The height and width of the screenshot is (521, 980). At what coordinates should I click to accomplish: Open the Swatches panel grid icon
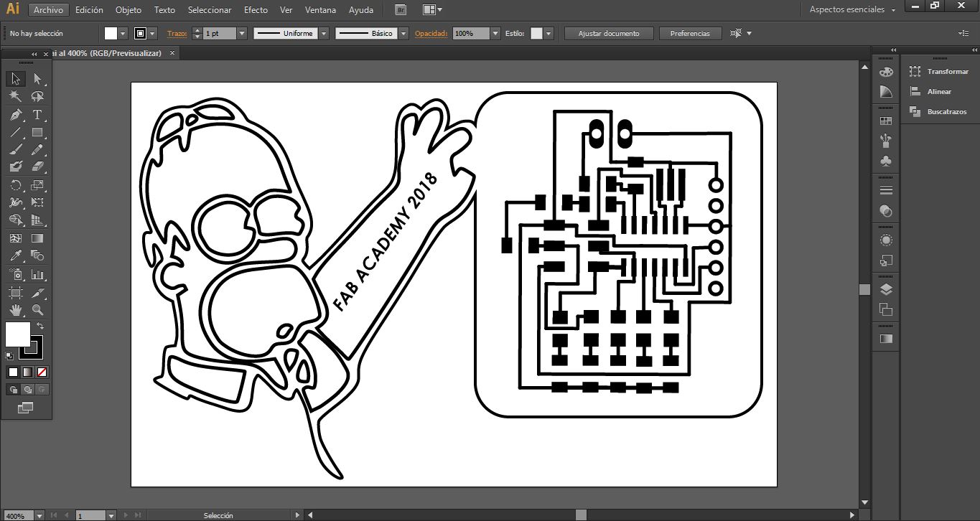click(886, 121)
